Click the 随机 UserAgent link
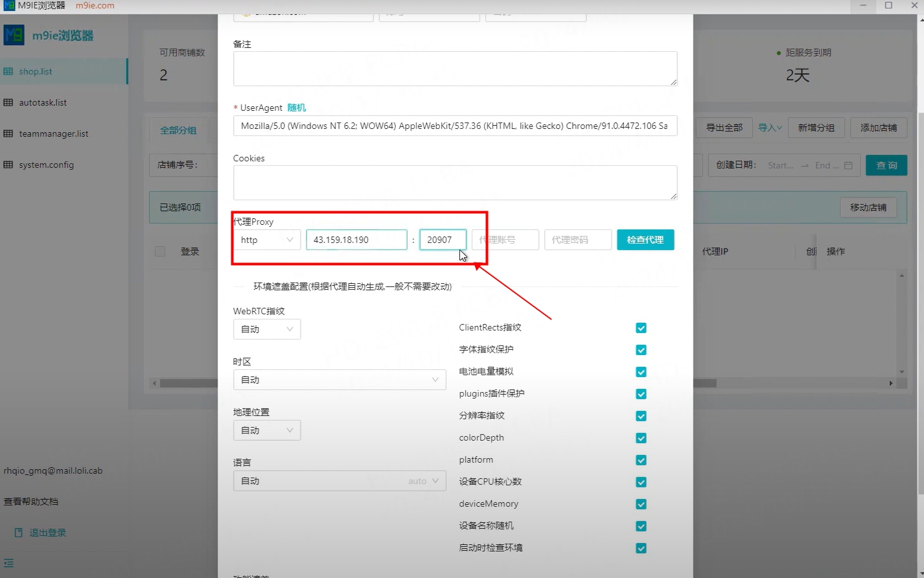The image size is (924, 578). 296,108
